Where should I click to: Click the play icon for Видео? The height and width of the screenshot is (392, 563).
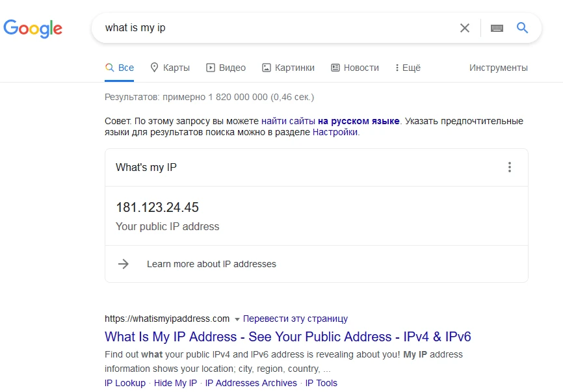pos(211,68)
